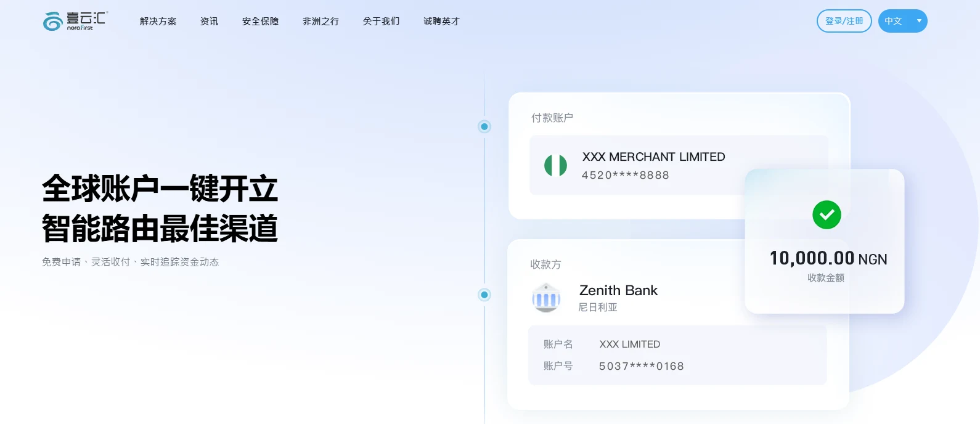Image resolution: width=980 pixels, height=424 pixels.
Task: Click the 账户名 label
Action: pyautogui.click(x=558, y=344)
